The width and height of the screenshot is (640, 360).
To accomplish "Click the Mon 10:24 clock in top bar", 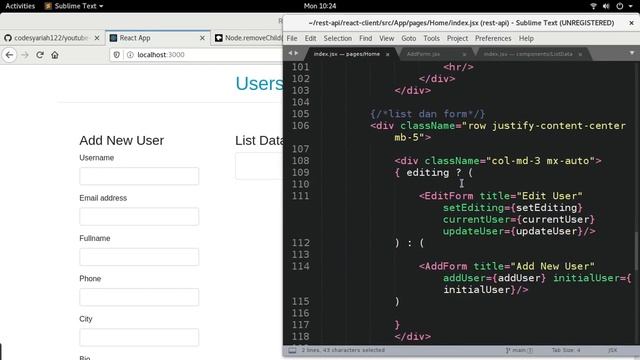I will [320, 6].
